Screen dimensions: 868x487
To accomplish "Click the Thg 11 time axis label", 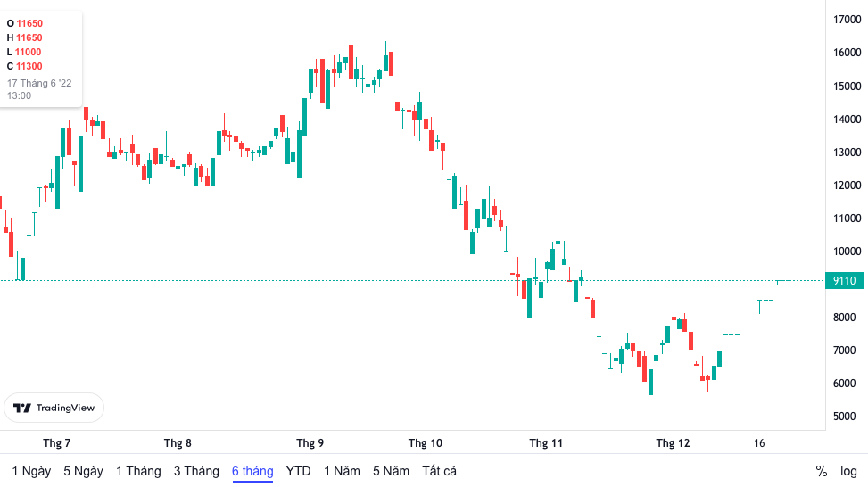I will (x=546, y=442).
